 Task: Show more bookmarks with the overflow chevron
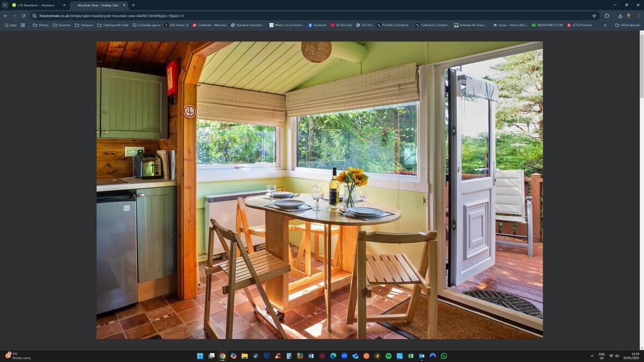tap(605, 25)
